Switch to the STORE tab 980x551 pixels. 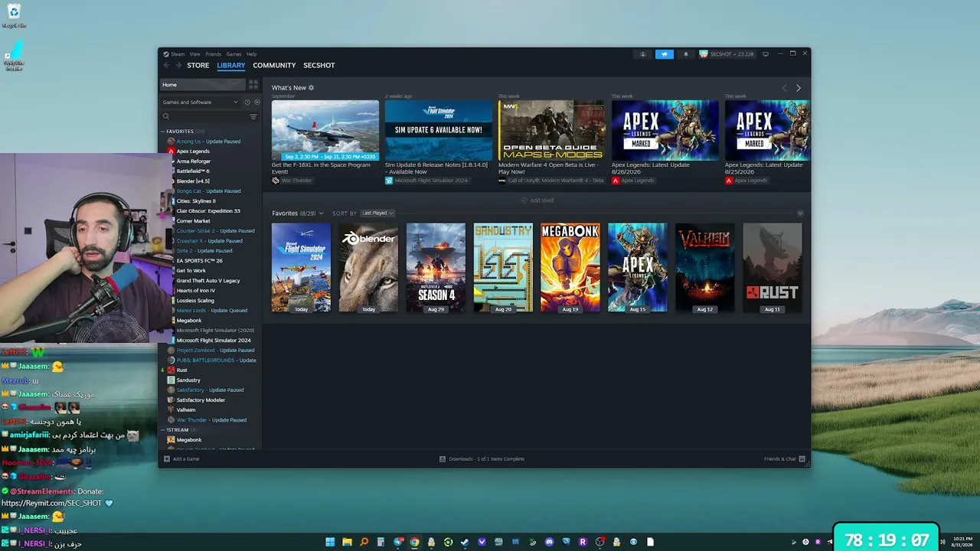[x=198, y=65]
